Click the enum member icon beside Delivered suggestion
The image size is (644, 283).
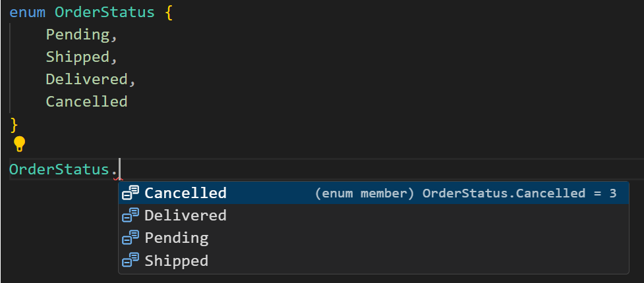tap(131, 215)
